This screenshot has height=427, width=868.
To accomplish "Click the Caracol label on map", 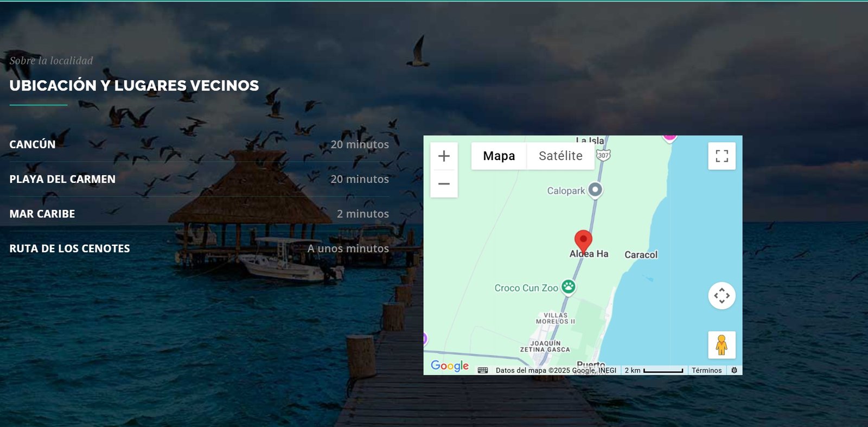I will tap(641, 255).
